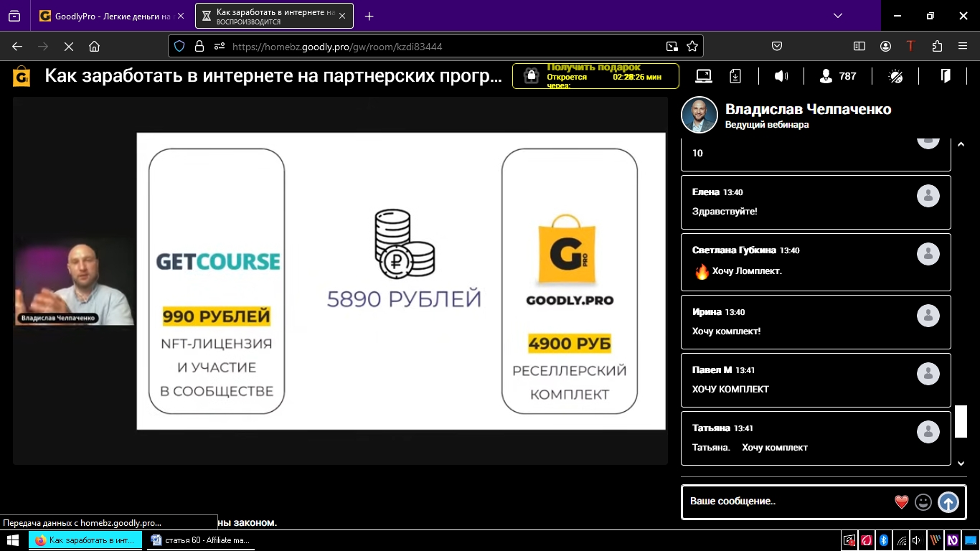This screenshot has width=980, height=551.
Task: Open Firefox sidebar panel
Action: [859, 46]
